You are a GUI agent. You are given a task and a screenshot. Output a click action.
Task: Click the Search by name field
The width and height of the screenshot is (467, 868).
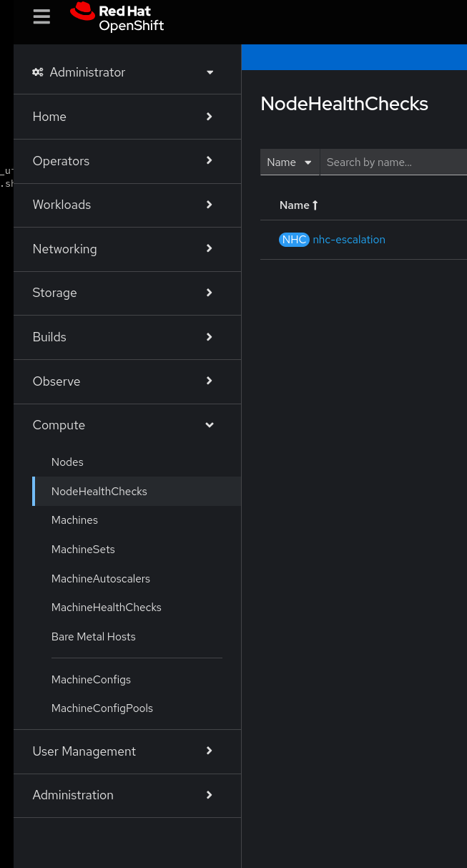coord(393,162)
